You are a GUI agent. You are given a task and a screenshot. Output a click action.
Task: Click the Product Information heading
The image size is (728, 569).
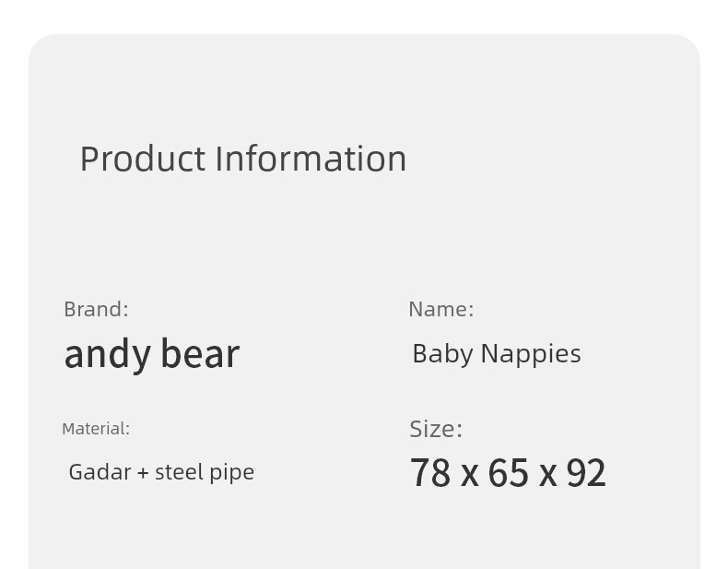click(x=243, y=159)
